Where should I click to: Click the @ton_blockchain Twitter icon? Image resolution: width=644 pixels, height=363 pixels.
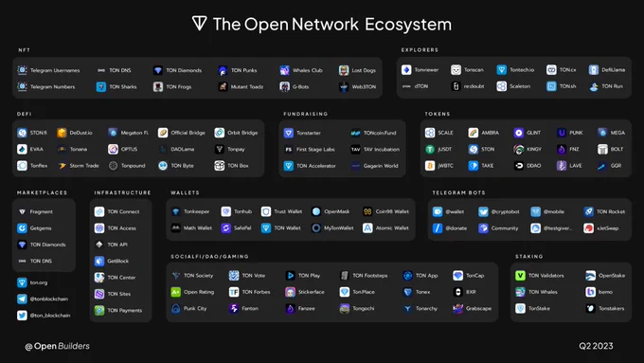[x=22, y=316]
